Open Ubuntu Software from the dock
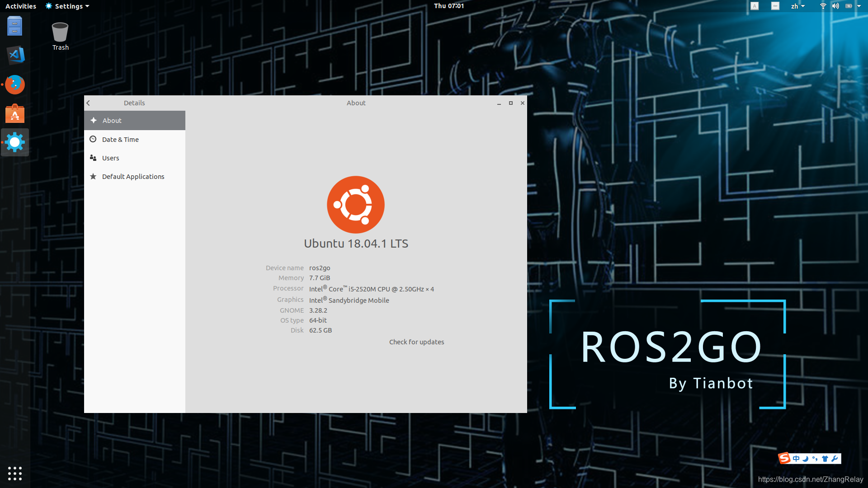 pos(15,114)
